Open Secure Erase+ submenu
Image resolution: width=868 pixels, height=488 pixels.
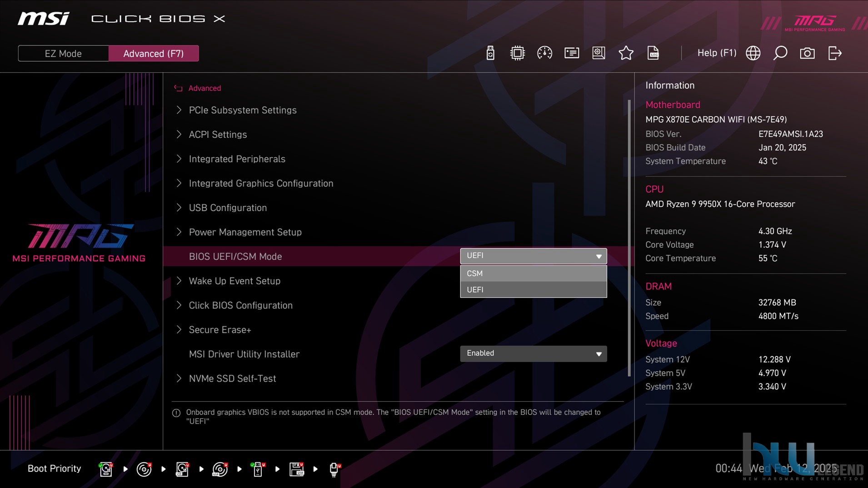tap(220, 330)
